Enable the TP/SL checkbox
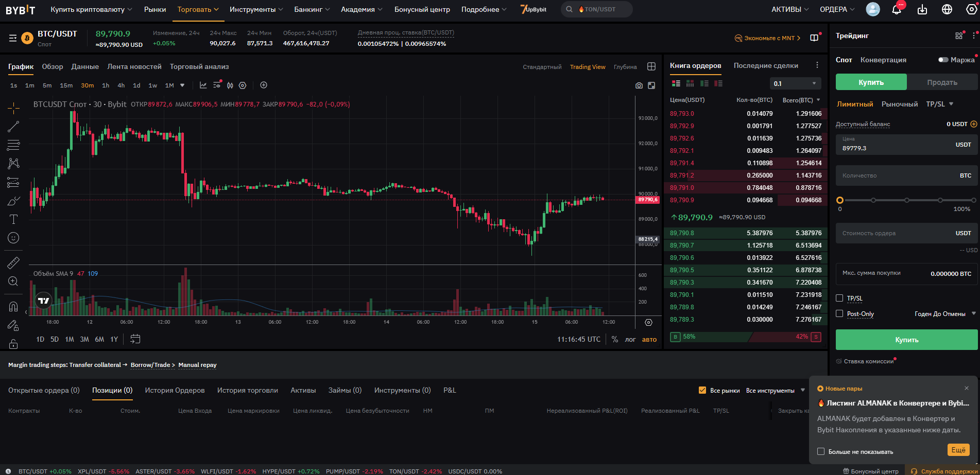Viewport: 980px width, 475px height. pyautogui.click(x=839, y=298)
